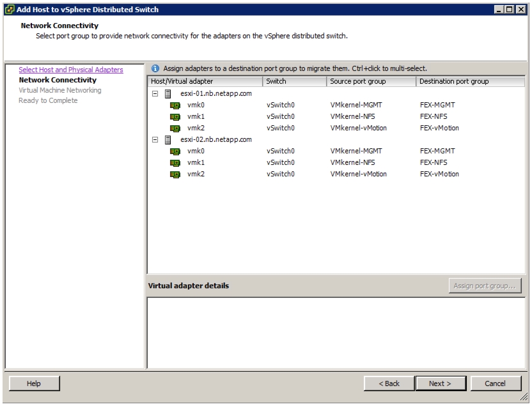The height and width of the screenshot is (418, 532).
Task: Click FEX-MGMT destination for esxi-01 vmk0
Action: tap(437, 105)
